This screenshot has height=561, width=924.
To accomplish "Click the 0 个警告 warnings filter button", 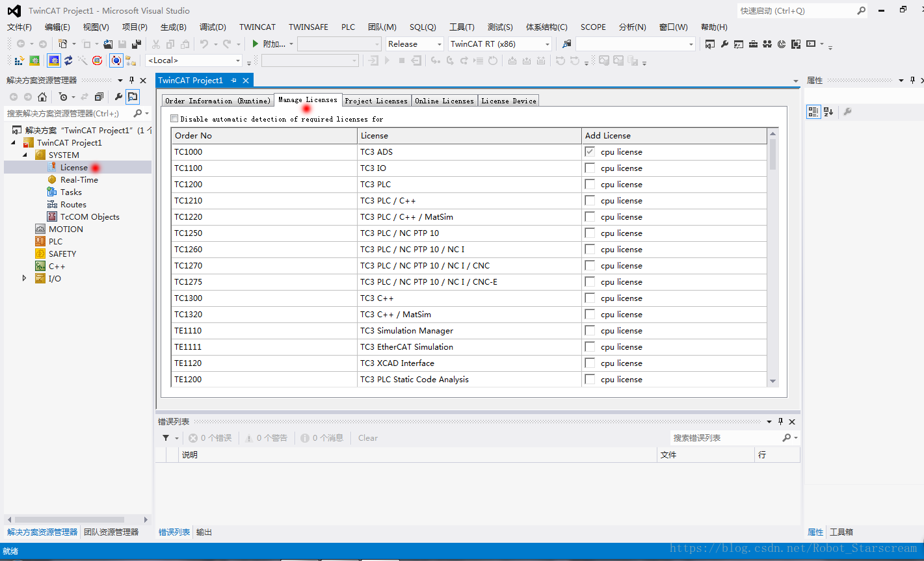I will tap(267, 438).
